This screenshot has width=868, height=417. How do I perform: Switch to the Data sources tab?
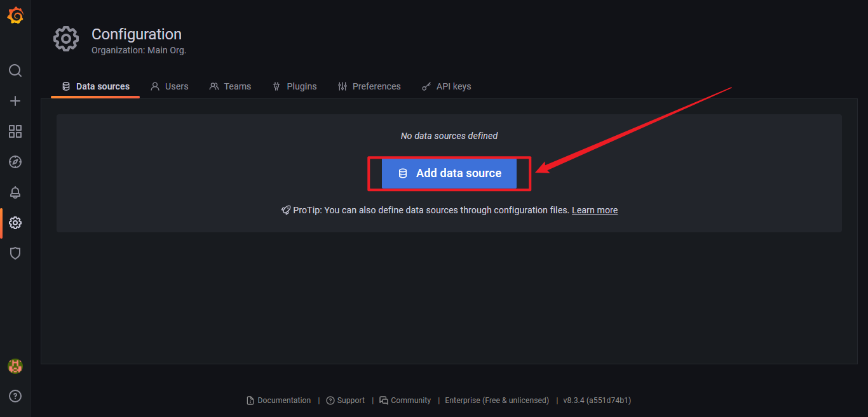[95, 86]
